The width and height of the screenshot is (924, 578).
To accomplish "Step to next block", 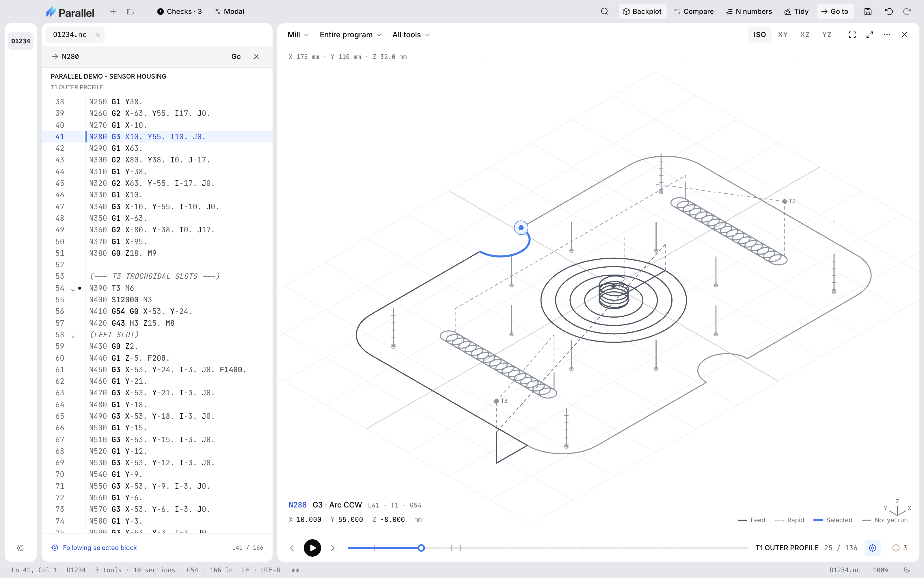I will (x=333, y=548).
